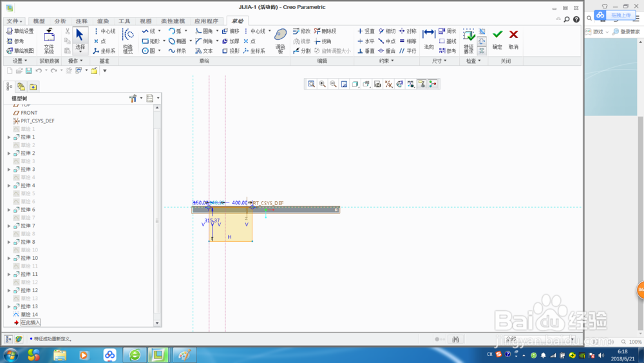Select the Fillet tool

point(204,31)
